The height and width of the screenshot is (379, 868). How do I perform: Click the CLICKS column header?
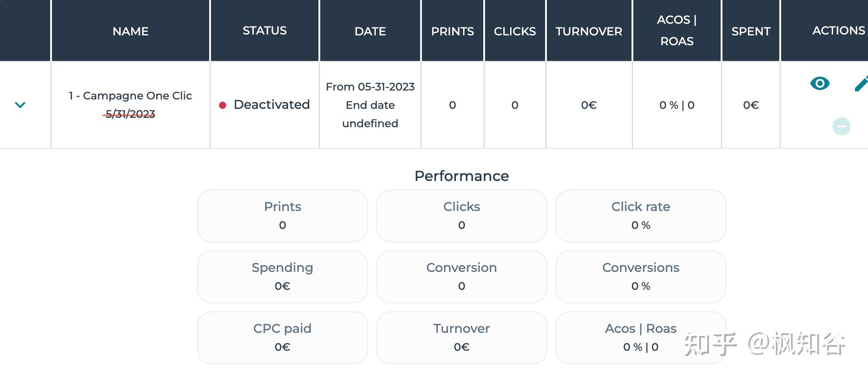pyautogui.click(x=515, y=31)
